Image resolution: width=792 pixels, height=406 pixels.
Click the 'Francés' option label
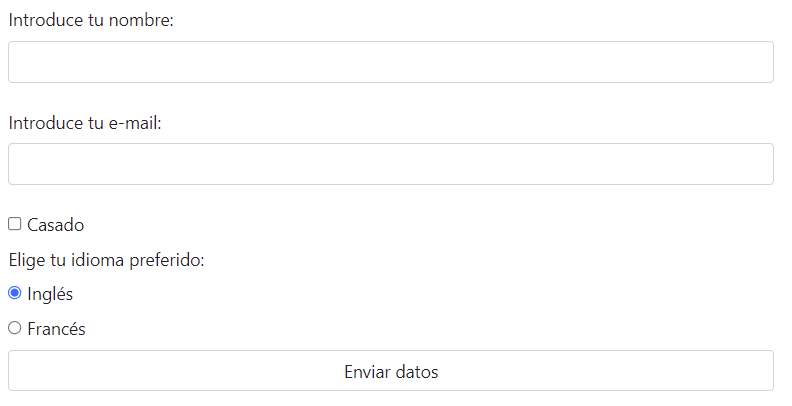click(x=56, y=329)
